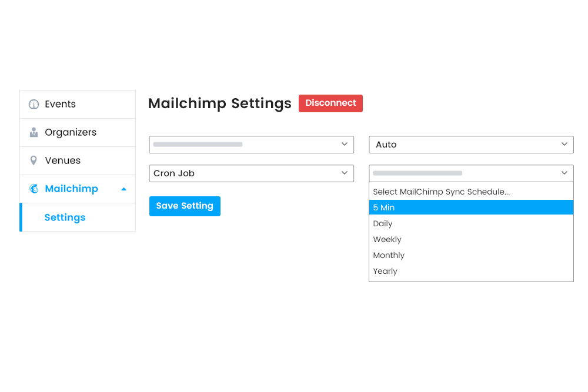Open the blank placeholder dropdown at top left
The height and width of the screenshot is (392, 588).
251,145
